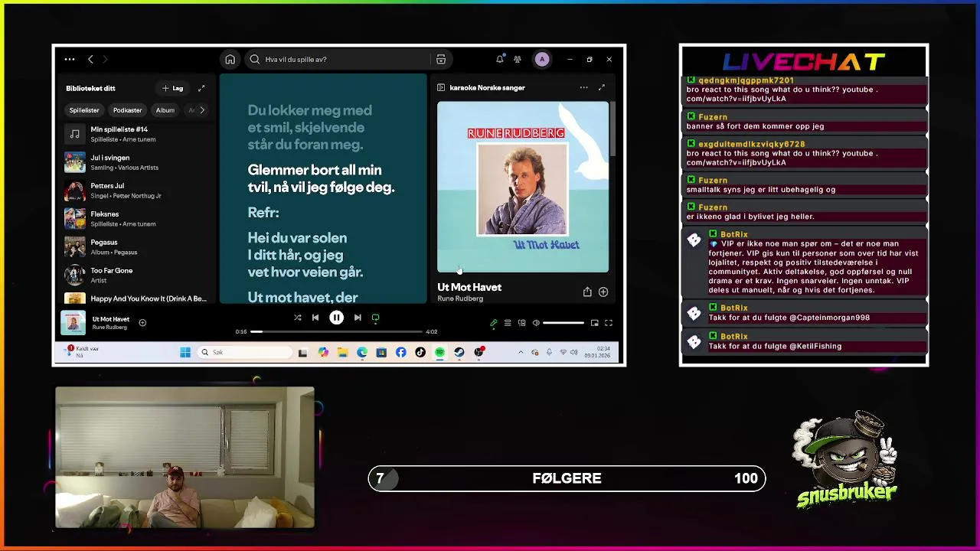This screenshot has width=980, height=551.
Task: Add to Liked Songs in player bar
Action: tap(142, 323)
